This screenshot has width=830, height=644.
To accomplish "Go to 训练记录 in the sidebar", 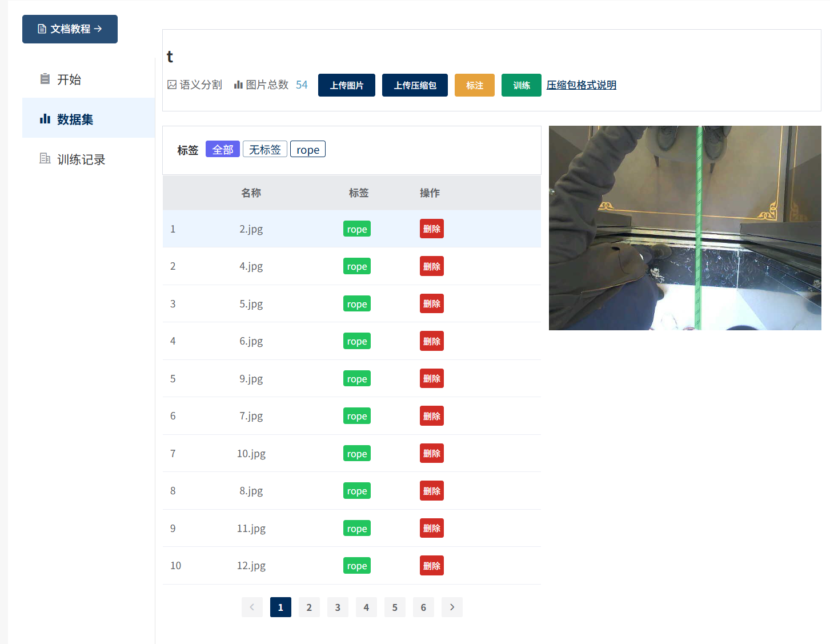I will point(81,159).
